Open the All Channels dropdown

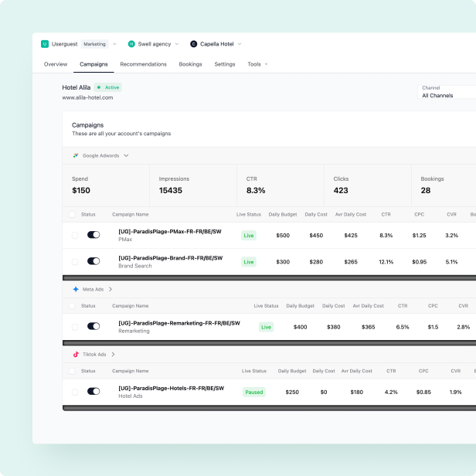pos(447,95)
